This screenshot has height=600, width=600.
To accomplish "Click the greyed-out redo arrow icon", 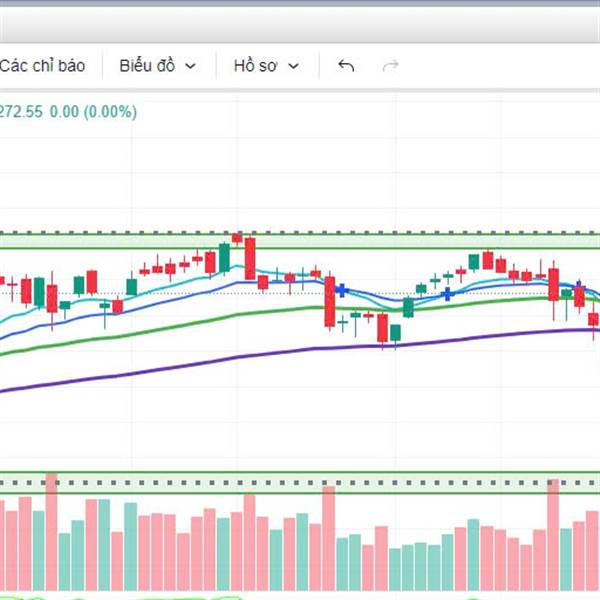I will coord(390,66).
